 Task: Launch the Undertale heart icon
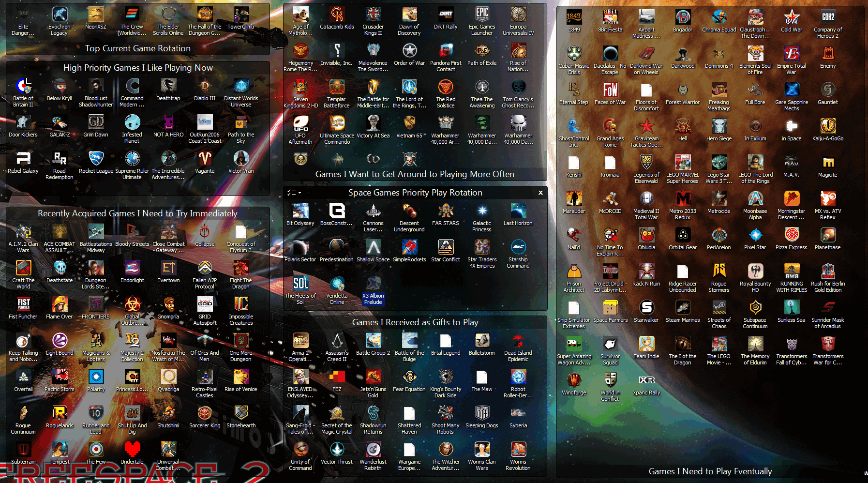(x=132, y=450)
